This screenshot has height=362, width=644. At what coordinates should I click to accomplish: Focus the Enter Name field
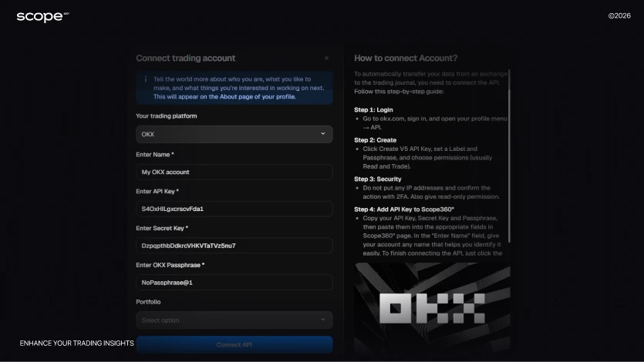coord(234,173)
